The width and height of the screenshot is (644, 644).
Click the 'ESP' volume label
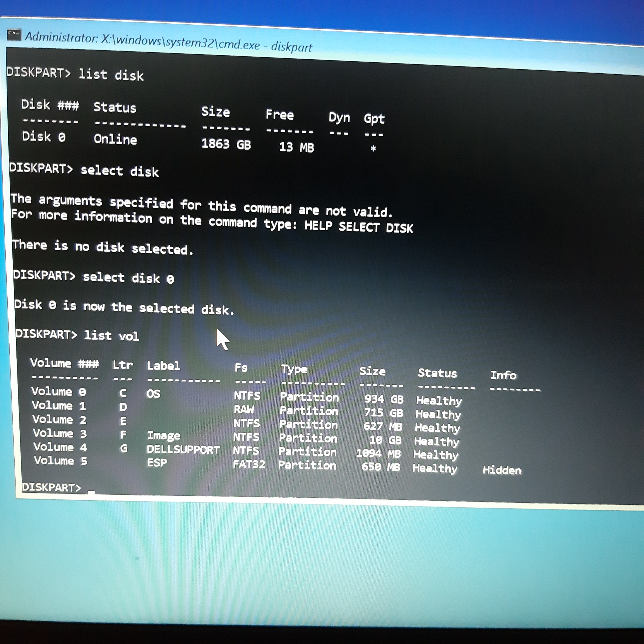click(157, 463)
